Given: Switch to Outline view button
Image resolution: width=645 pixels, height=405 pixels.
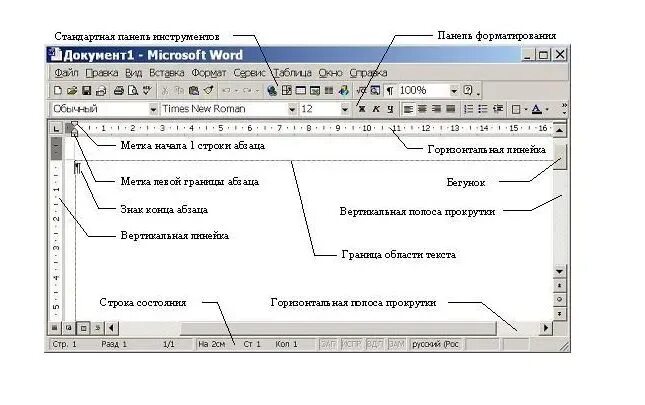Looking at the screenshot, I should (x=97, y=328).
